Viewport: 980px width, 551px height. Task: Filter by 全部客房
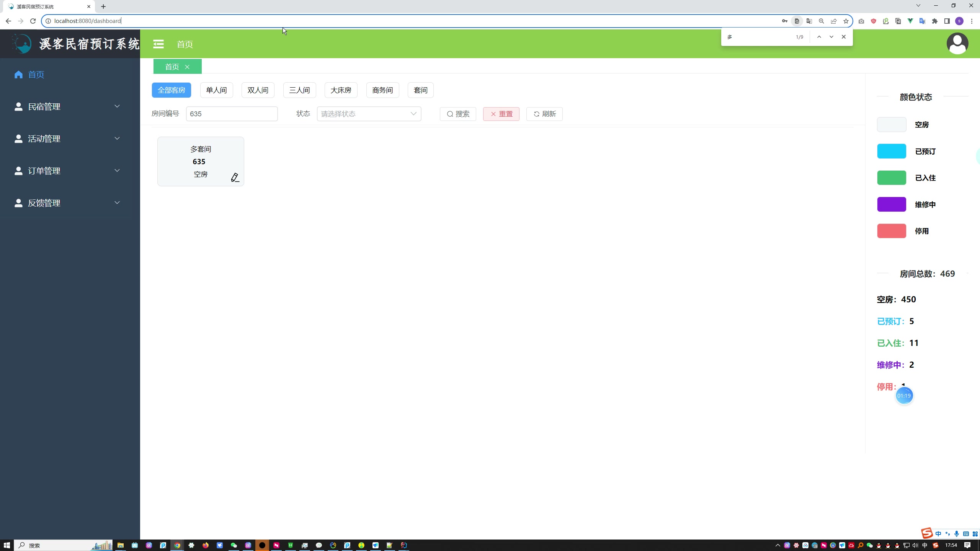point(171,90)
